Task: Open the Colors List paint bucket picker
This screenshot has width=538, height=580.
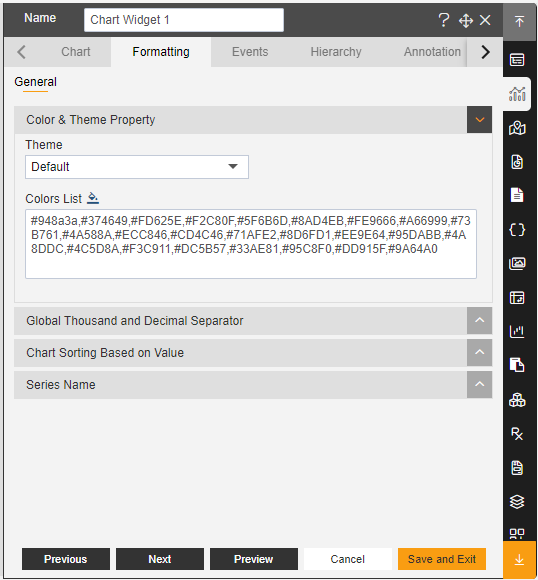Action: coord(93,198)
